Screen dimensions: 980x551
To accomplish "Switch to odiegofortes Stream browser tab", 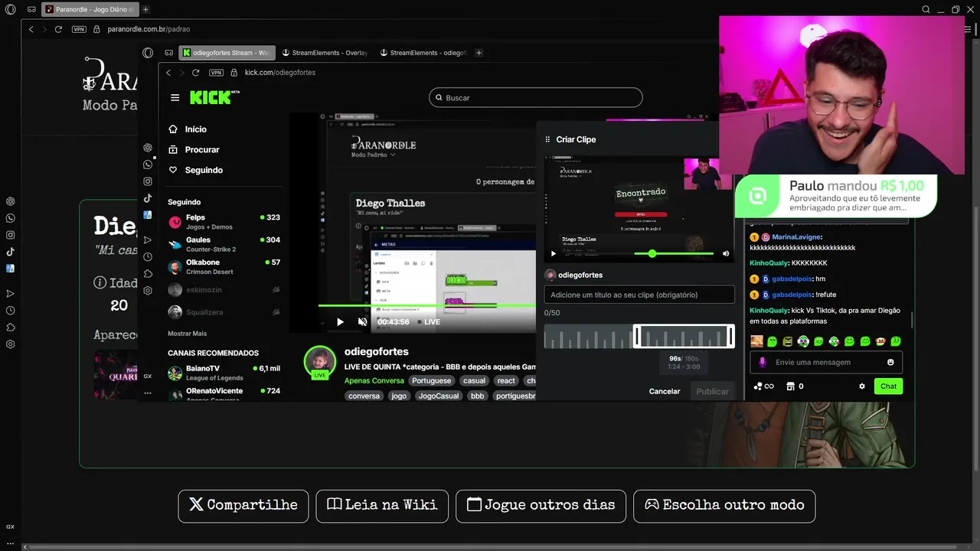I will tap(226, 53).
